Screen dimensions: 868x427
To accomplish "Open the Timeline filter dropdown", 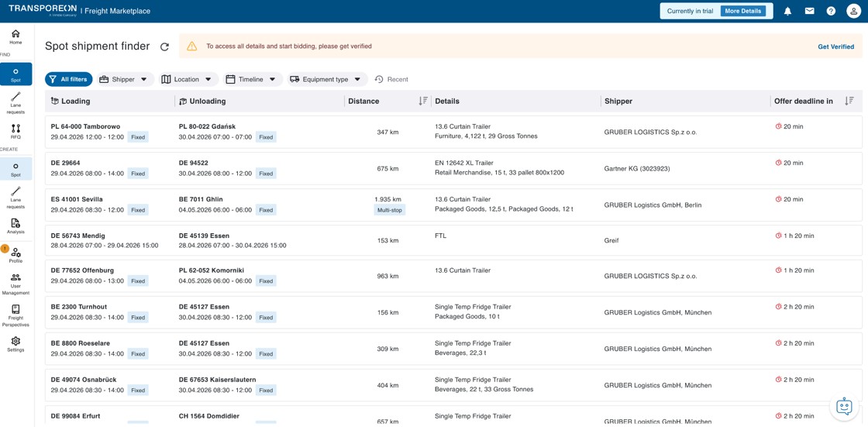I will click(253, 79).
